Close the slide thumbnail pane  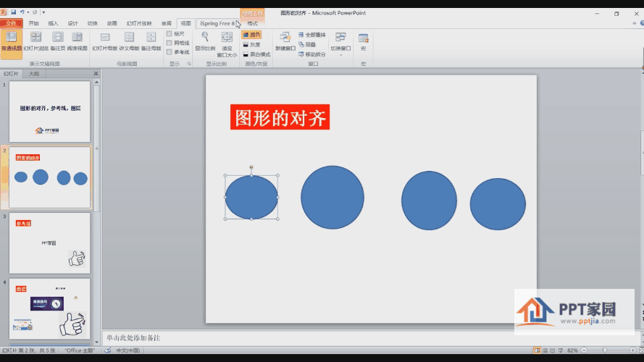[x=96, y=73]
